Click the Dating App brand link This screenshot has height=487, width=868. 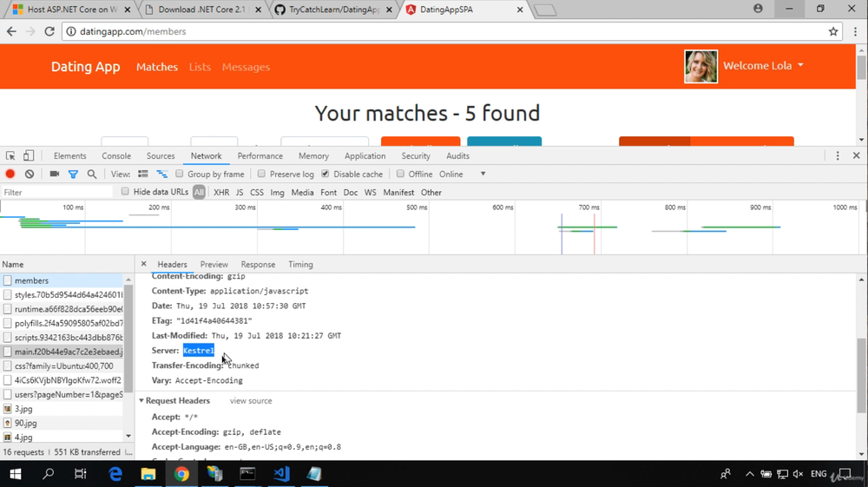86,66
